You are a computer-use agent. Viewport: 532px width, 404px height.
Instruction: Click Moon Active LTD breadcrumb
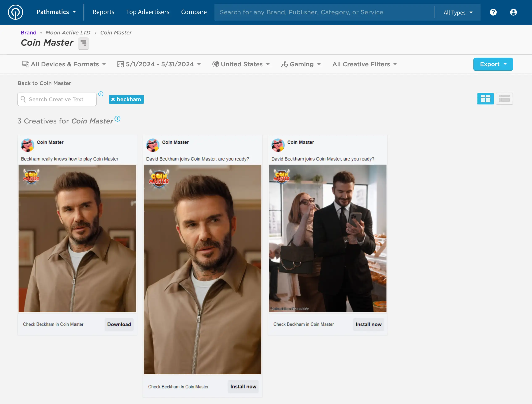click(68, 33)
